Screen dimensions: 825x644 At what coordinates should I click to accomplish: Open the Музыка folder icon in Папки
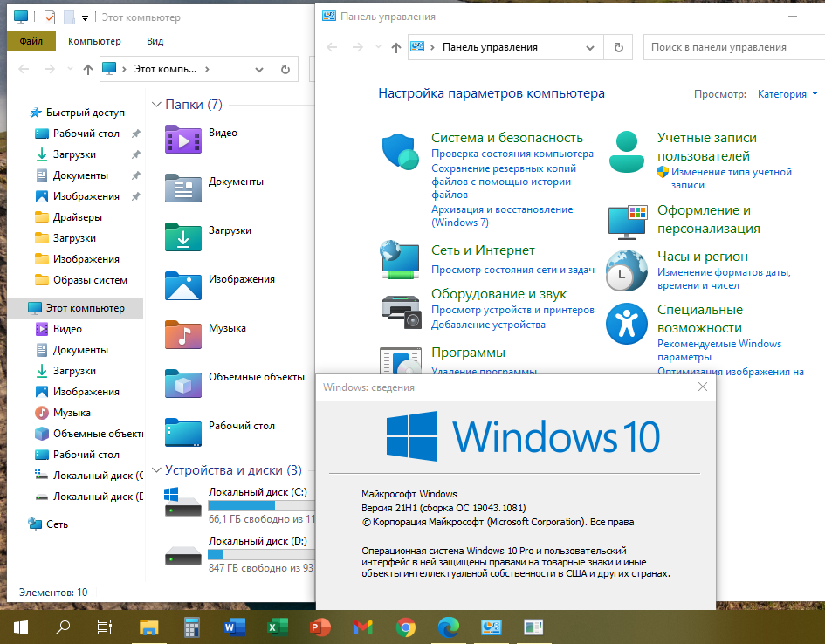tap(182, 334)
